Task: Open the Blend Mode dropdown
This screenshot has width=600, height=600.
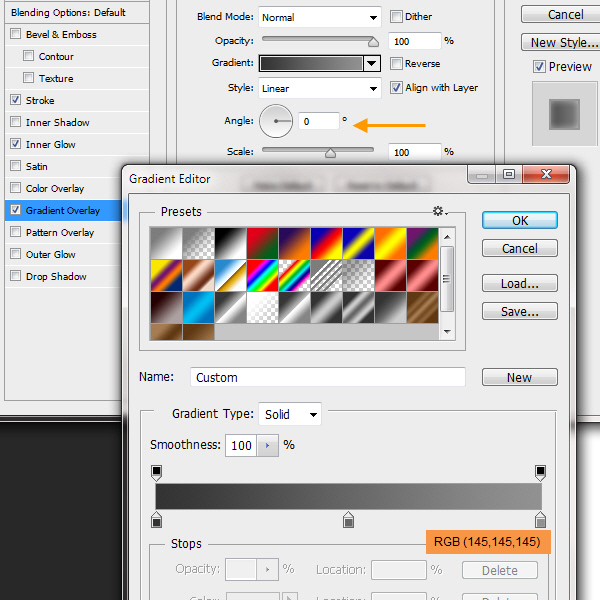Action: click(320, 17)
